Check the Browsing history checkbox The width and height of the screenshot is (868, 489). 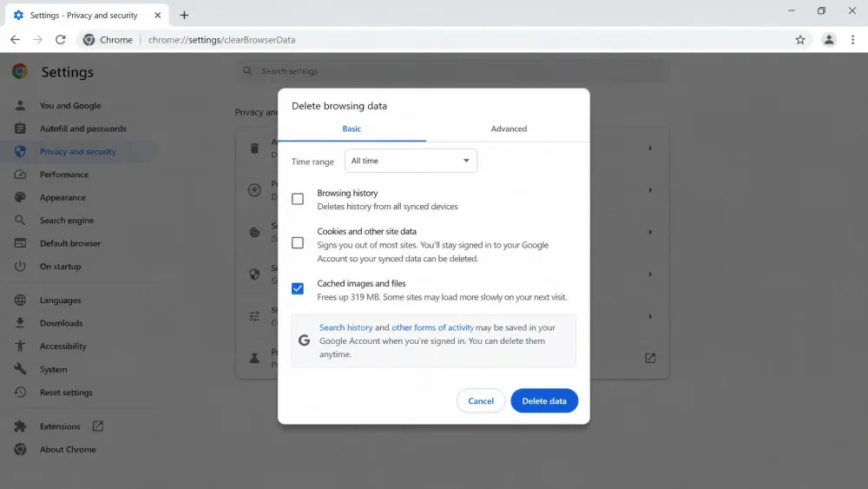297,199
